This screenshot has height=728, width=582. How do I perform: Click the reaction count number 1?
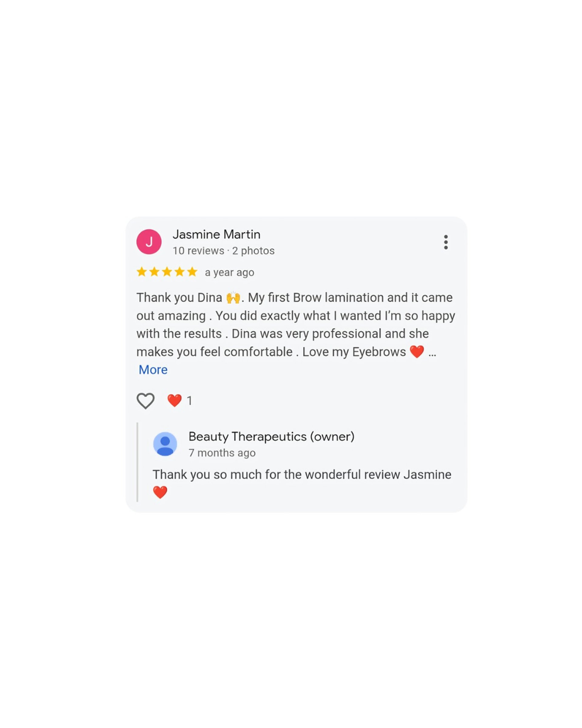[x=189, y=401]
